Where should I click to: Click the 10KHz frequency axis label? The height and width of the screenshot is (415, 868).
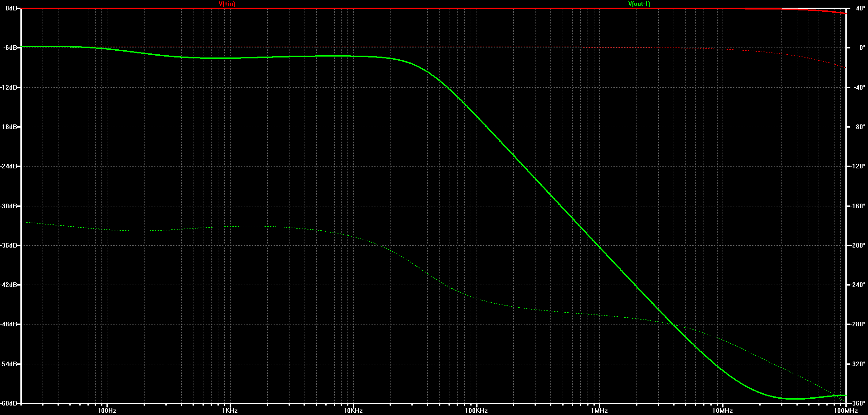pos(353,410)
